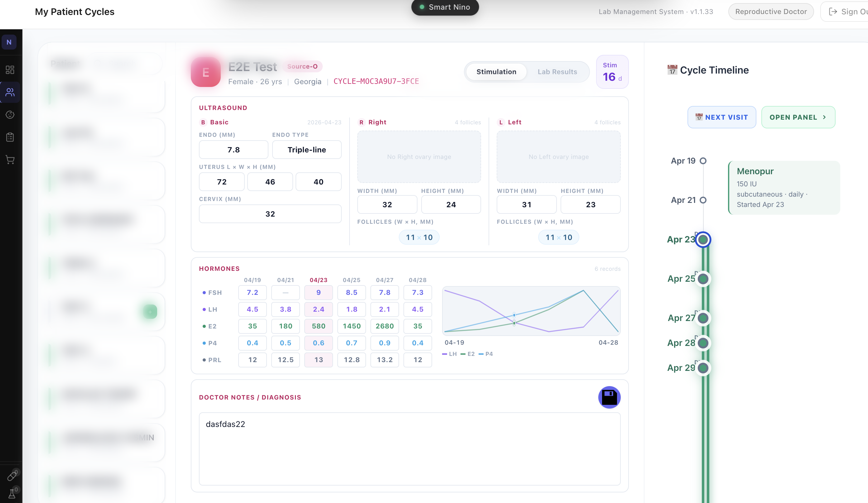Save doctor notes with floppy disk icon
Screen dimensions: 868x503
[609, 397]
